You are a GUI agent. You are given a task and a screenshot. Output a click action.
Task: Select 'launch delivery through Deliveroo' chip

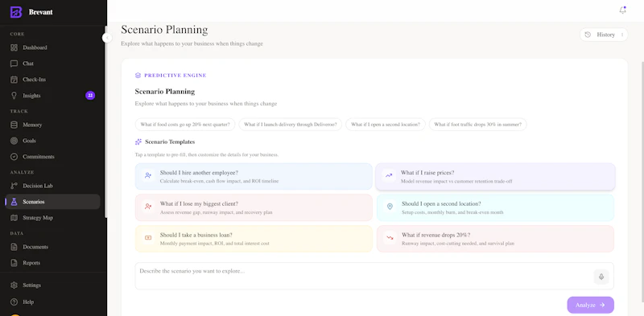pos(290,125)
